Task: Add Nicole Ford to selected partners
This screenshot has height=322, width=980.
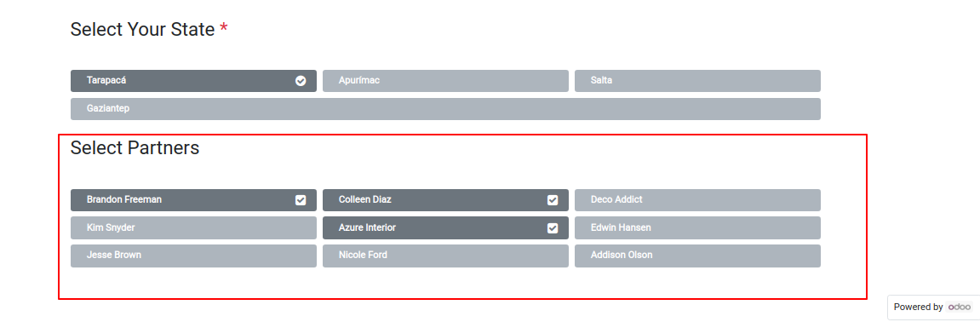Action: [445, 256]
